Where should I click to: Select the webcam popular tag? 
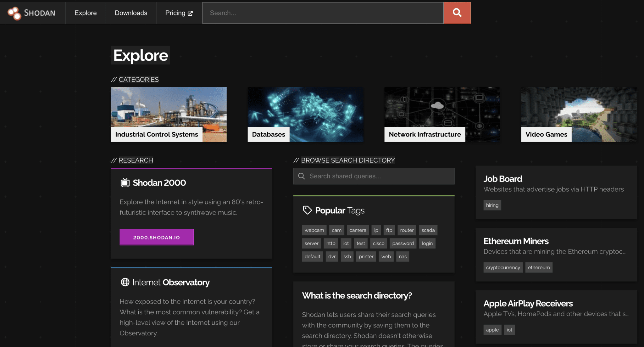pos(314,230)
